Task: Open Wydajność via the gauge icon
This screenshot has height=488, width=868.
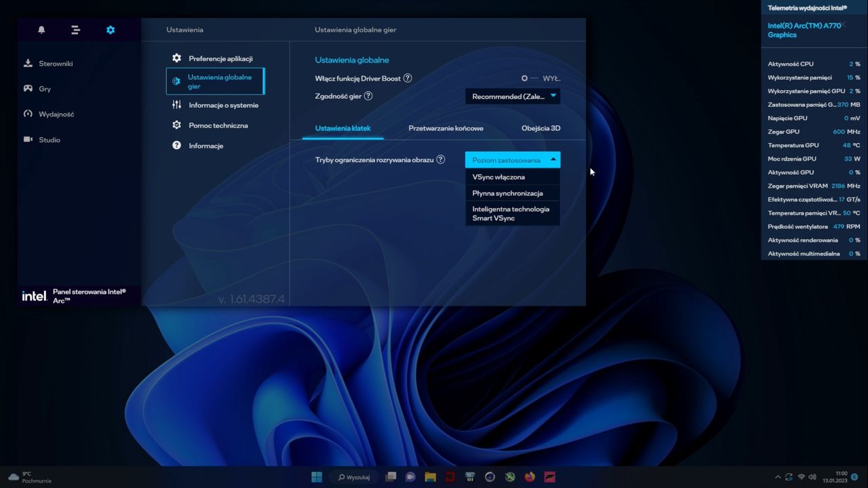Action: (28, 114)
